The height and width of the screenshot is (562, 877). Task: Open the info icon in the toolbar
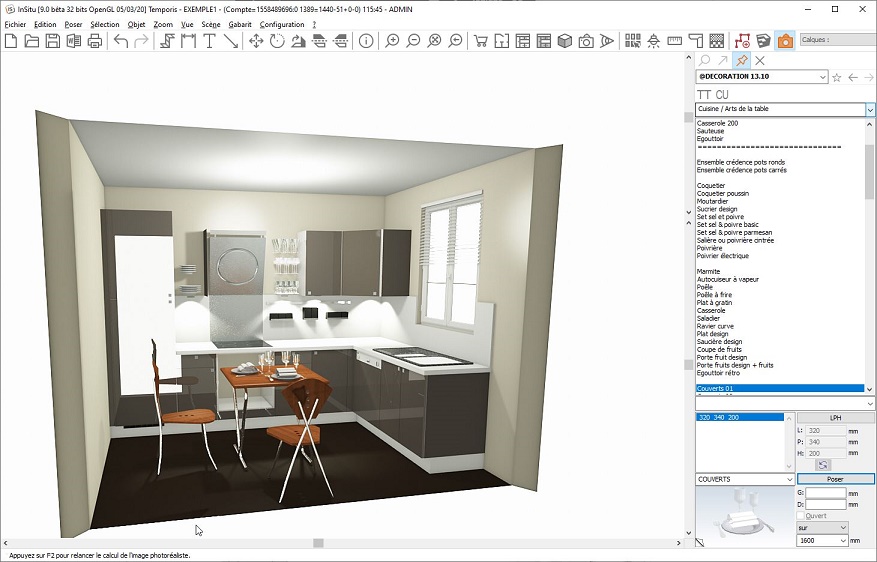[x=366, y=41]
